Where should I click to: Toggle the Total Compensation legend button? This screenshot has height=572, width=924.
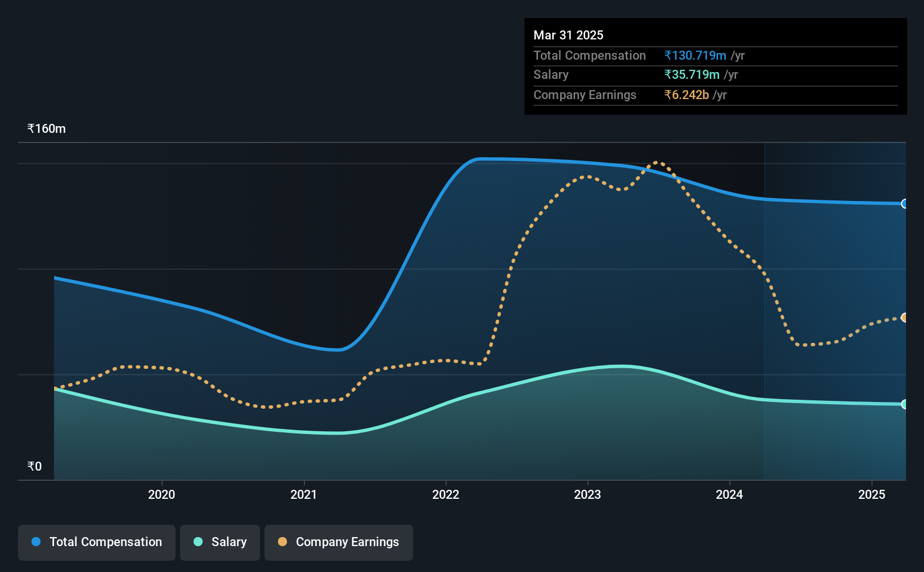coord(97,542)
